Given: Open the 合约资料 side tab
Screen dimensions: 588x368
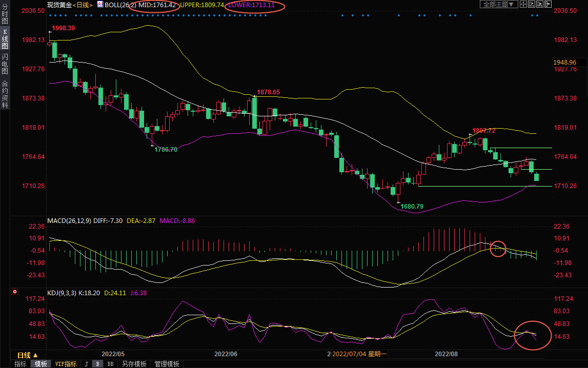Looking at the screenshot, I should pos(5,94).
